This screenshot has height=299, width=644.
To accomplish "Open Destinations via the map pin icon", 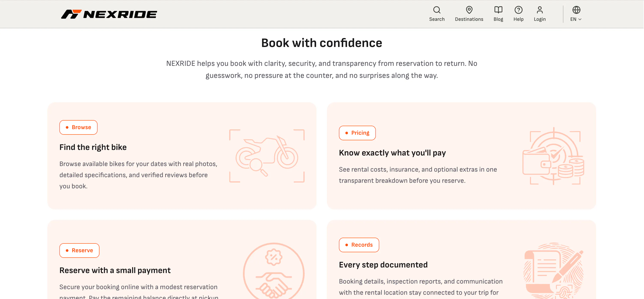I will (x=469, y=10).
